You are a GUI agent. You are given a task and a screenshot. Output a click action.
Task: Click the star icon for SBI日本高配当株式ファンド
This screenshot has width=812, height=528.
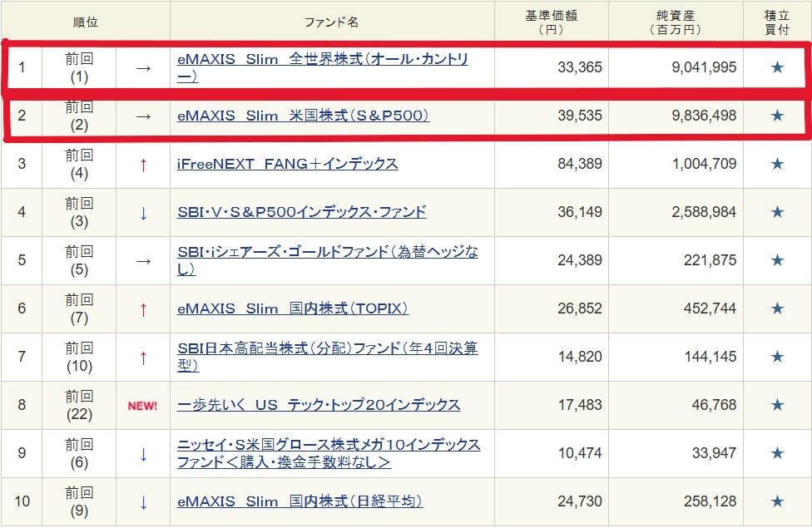pos(777,357)
